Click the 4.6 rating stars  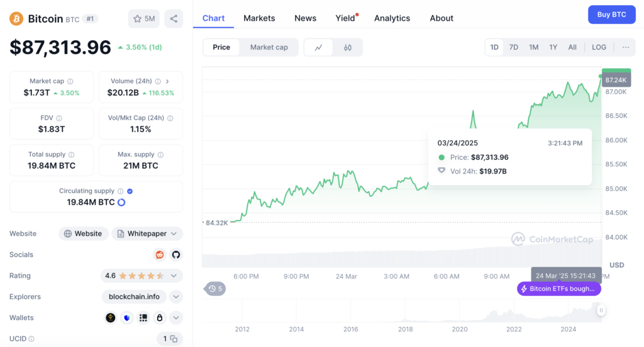(142, 275)
